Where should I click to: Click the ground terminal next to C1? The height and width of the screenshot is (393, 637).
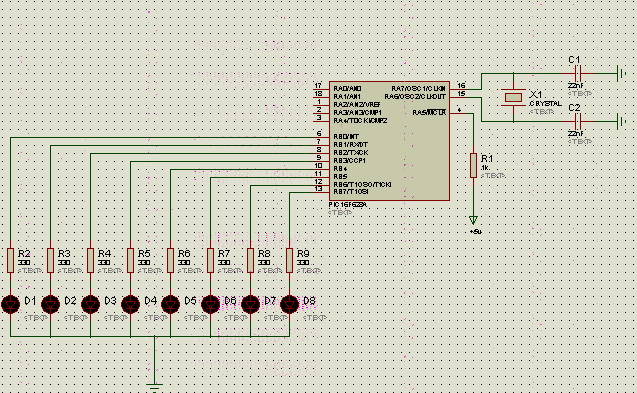[x=621, y=74]
